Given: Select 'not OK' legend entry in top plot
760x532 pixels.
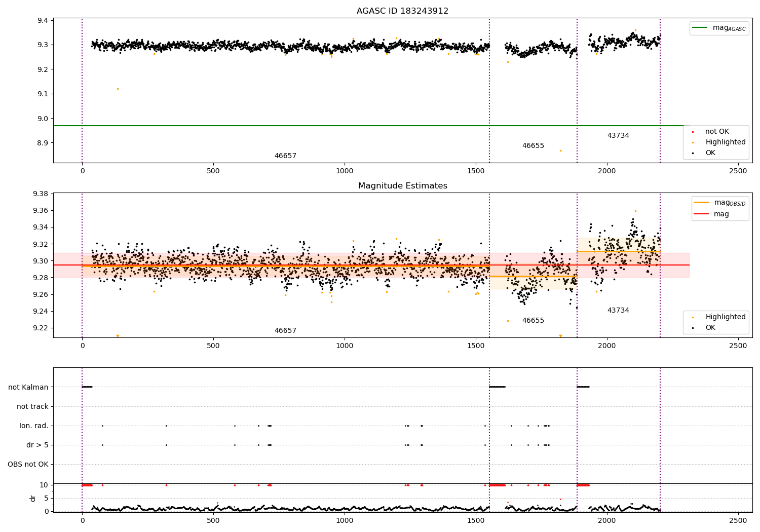Looking at the screenshot, I should [x=717, y=132].
